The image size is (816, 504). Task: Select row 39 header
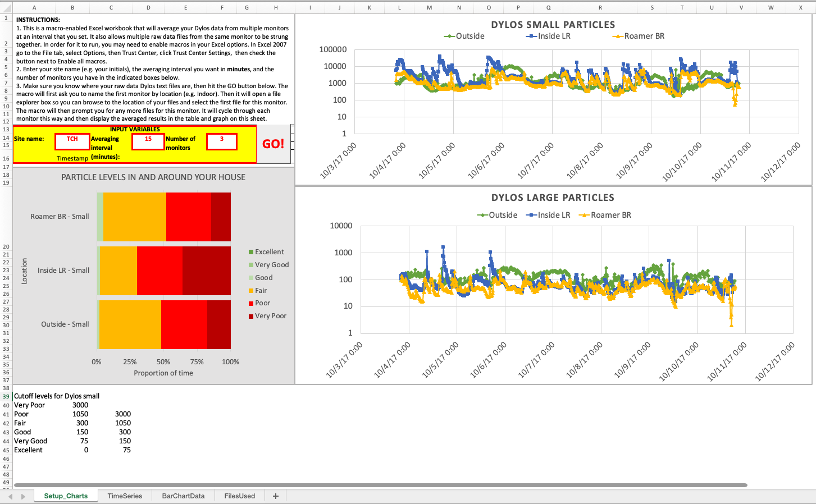pos(6,396)
